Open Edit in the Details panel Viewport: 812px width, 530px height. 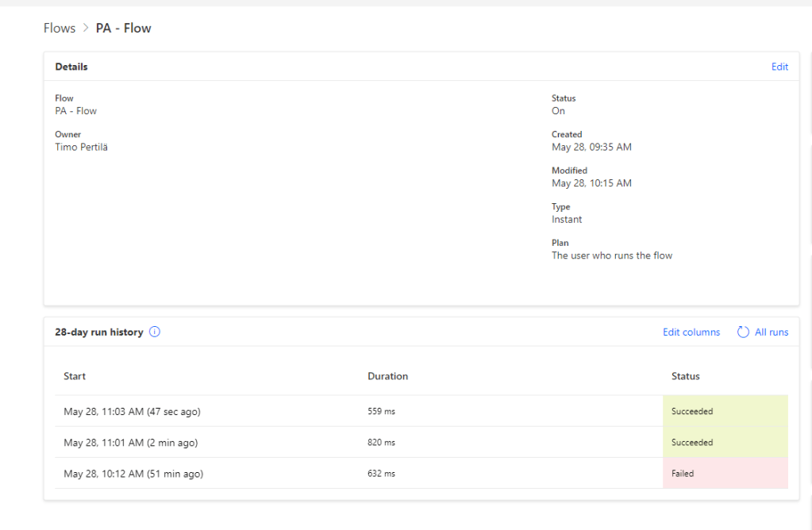coord(779,67)
